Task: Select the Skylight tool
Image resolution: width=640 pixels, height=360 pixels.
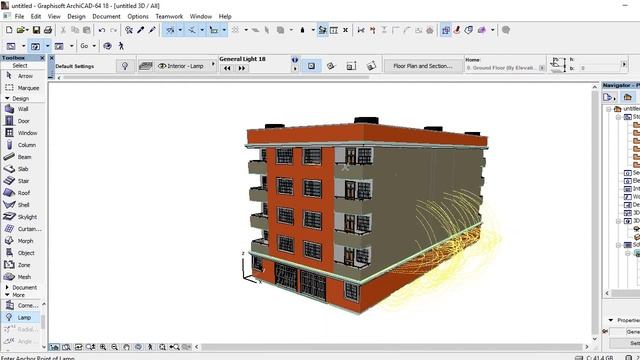Action: click(x=23, y=217)
